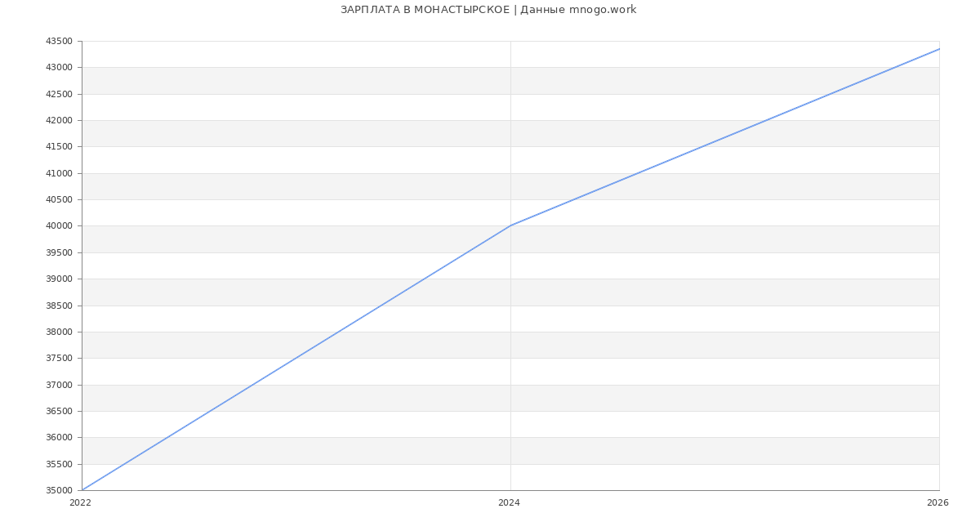Viewport: 980px width, 531px height.
Task: Click the 36500 y-axis label
Action: [x=59, y=412]
